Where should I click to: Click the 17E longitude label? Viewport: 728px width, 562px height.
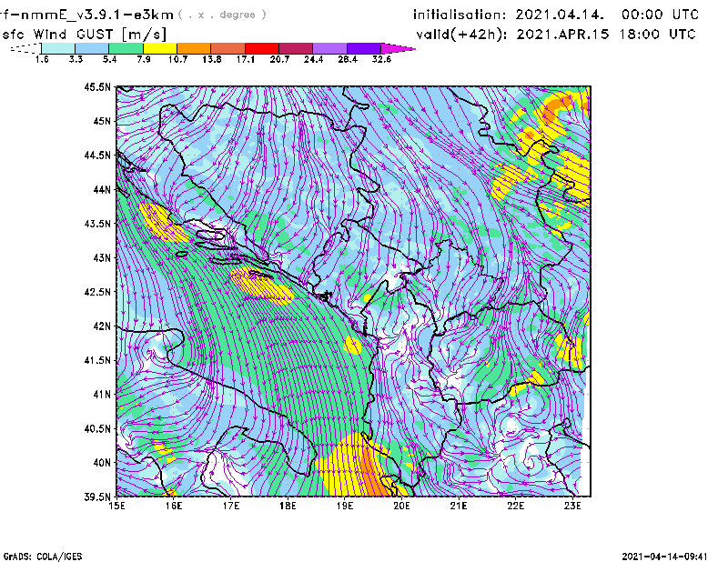point(231,506)
